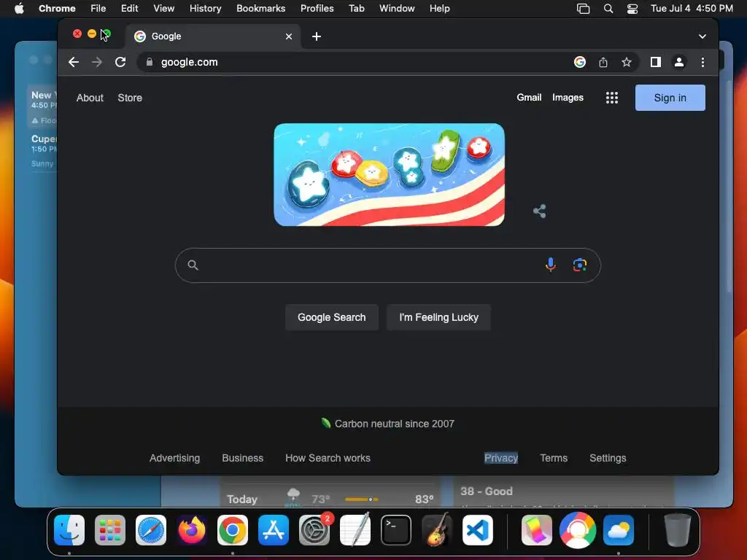Viewport: 747px width, 560px height.
Task: Open Trash in the Dock
Action: tap(678, 529)
